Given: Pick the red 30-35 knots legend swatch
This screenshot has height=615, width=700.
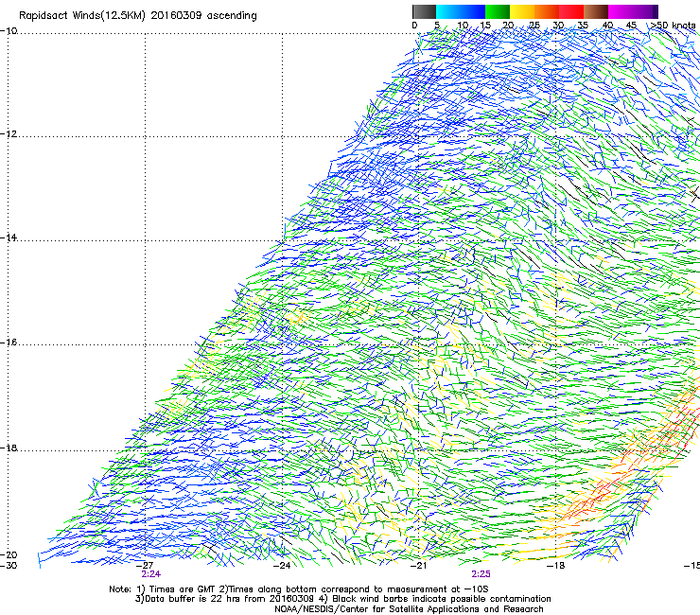Looking at the screenshot, I should click(571, 11).
